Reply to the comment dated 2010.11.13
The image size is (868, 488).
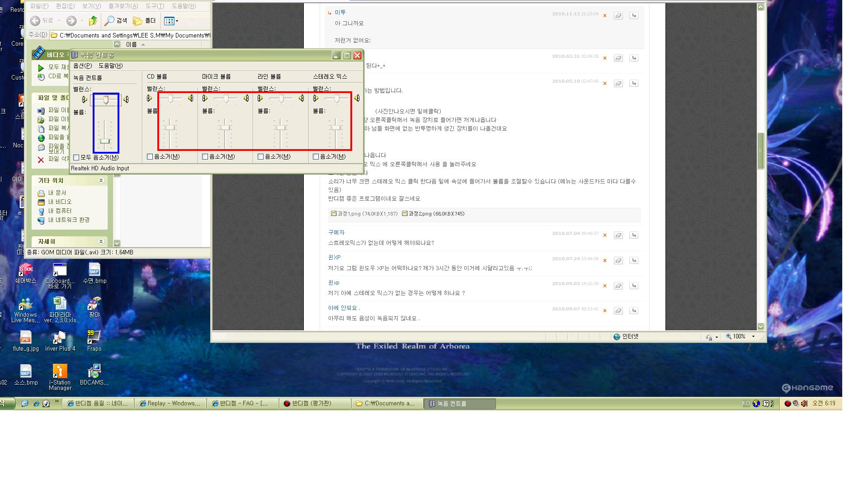pos(634,16)
